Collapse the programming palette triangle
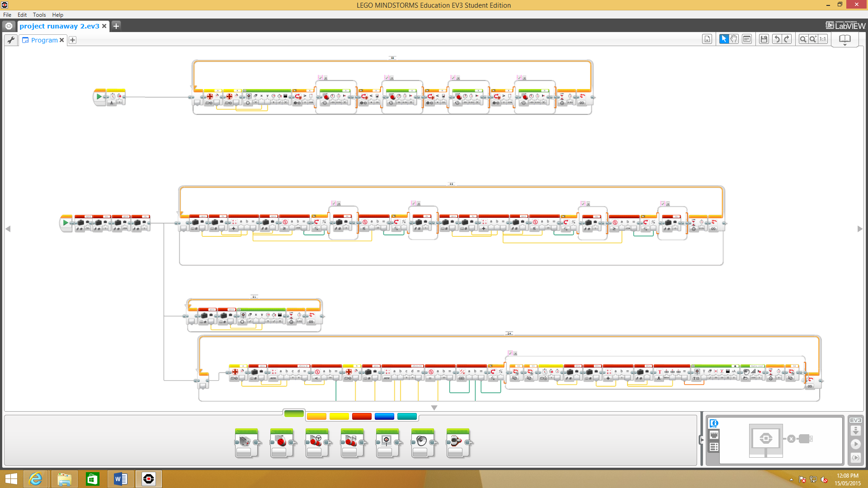868x488 pixels. 434,408
